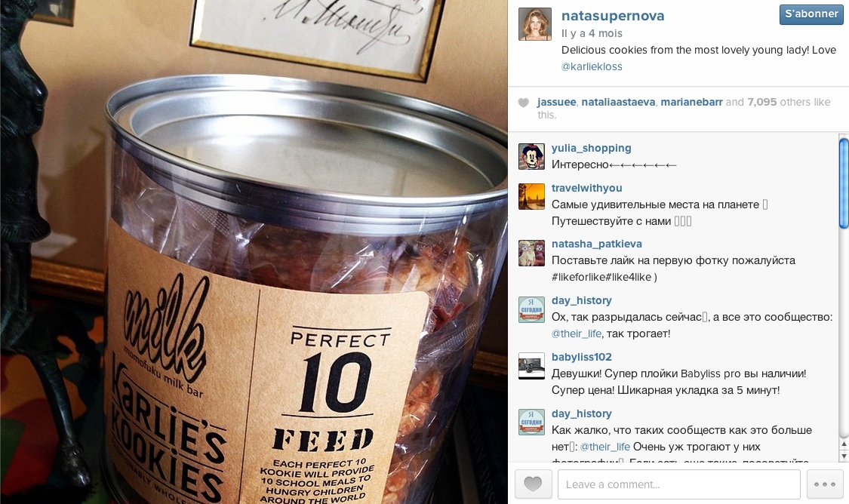Focus the Leave a comment field
This screenshot has width=849, height=504.
[679, 484]
